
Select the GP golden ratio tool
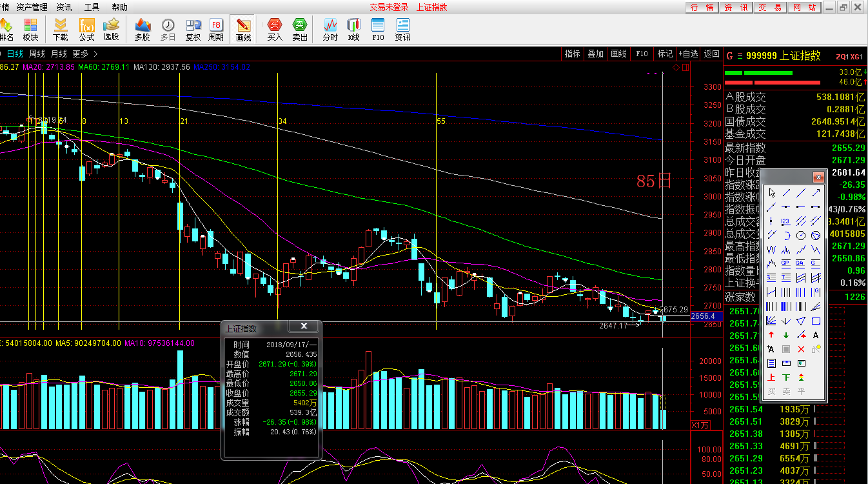(x=786, y=263)
